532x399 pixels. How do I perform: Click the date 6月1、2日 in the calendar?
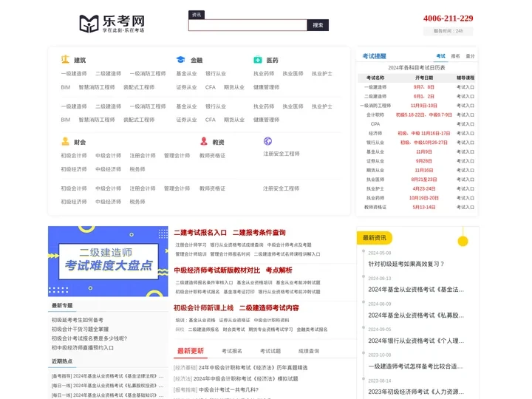point(424,96)
